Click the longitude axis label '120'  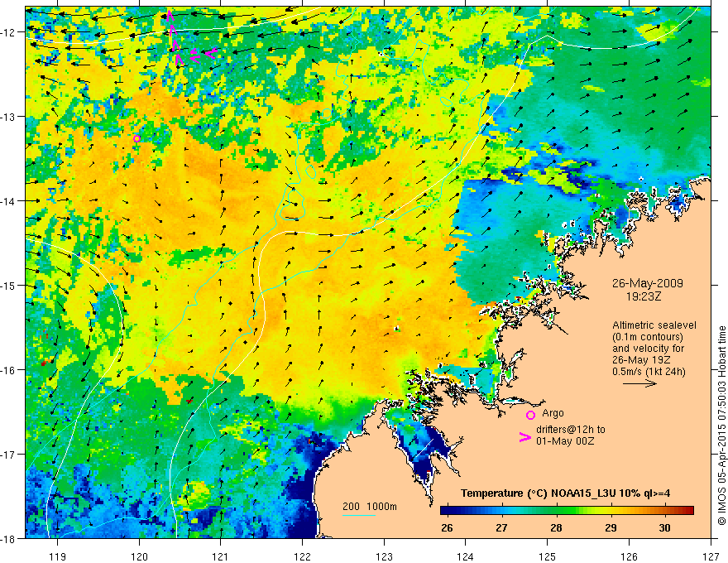(139, 556)
